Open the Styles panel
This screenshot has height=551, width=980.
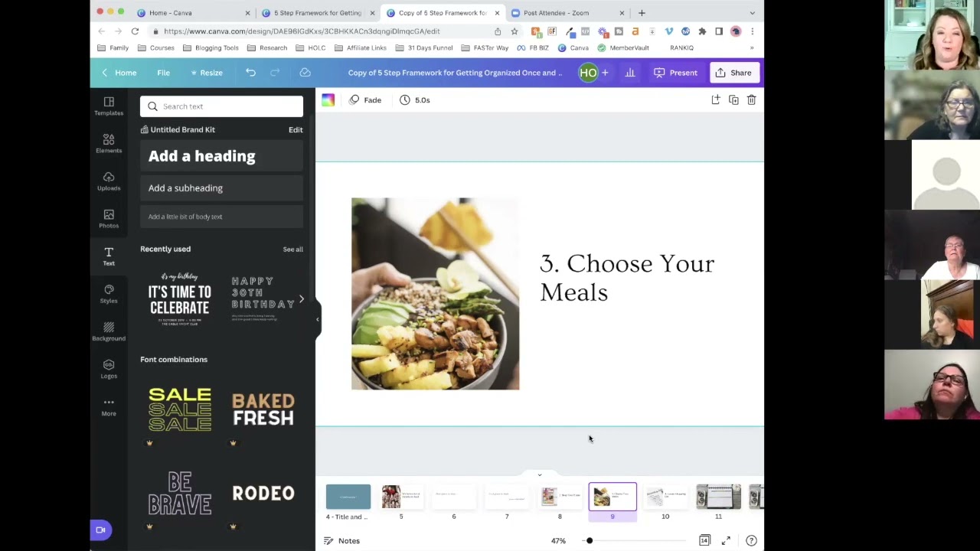pos(109,294)
